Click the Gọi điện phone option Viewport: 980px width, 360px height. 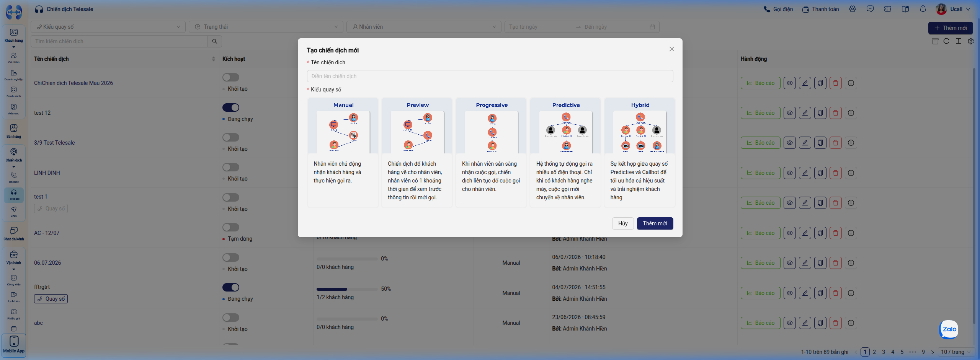(778, 9)
